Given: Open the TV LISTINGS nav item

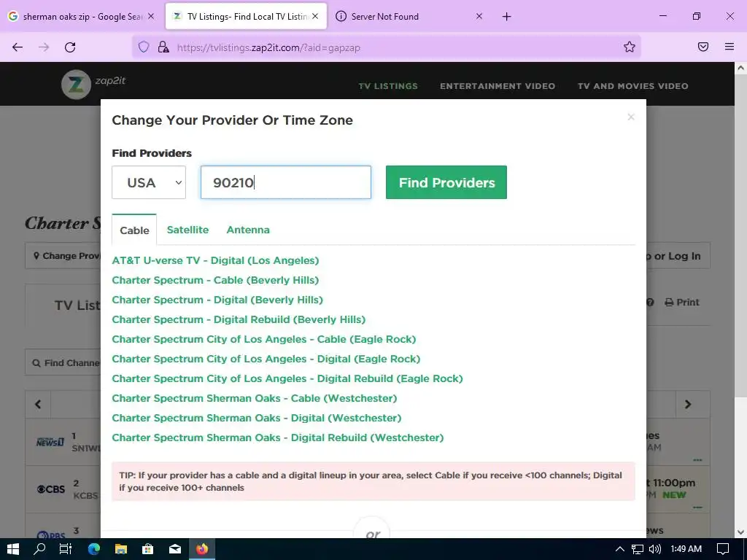Looking at the screenshot, I should point(388,86).
